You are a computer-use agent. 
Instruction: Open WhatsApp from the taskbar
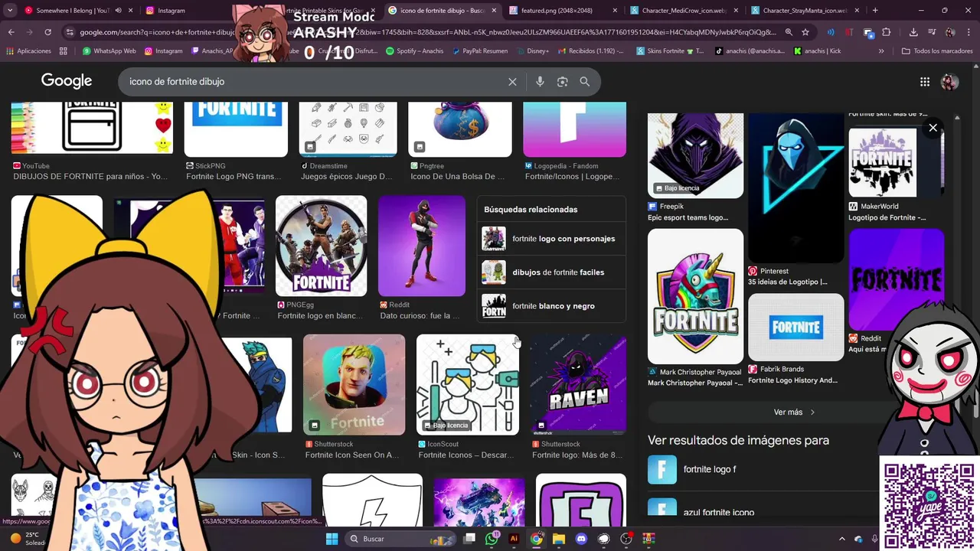[492, 539]
